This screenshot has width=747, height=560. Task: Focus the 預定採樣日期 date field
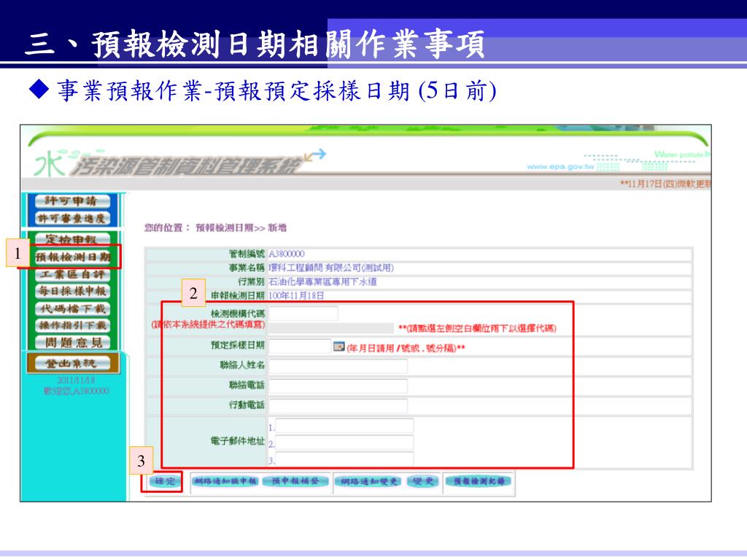(300, 346)
